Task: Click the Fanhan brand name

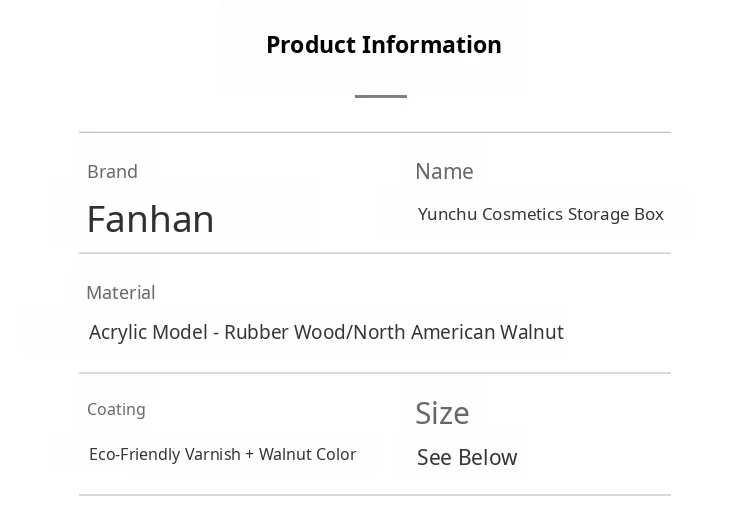Action: click(x=150, y=219)
